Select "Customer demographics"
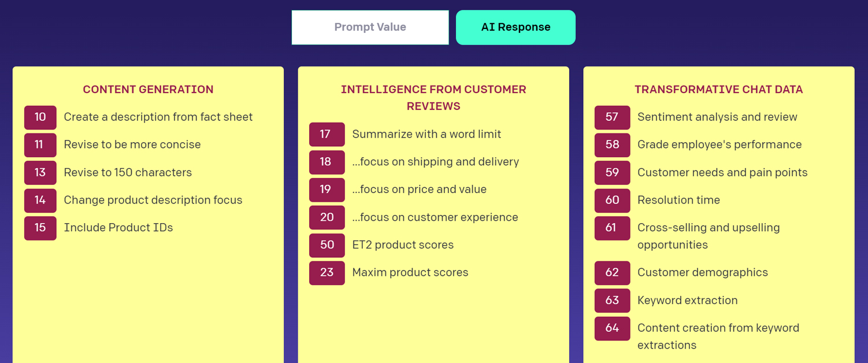The image size is (868, 363). [703, 272]
